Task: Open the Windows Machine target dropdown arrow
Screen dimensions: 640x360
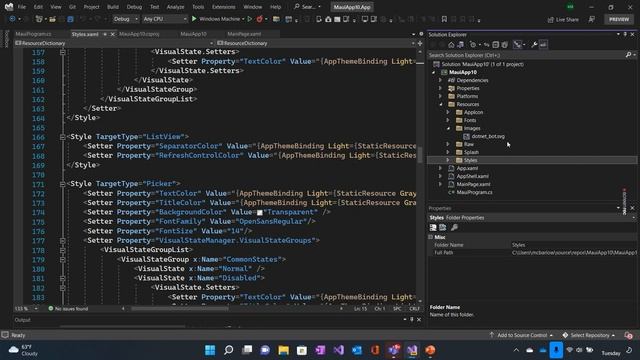Action: [x=243, y=19]
